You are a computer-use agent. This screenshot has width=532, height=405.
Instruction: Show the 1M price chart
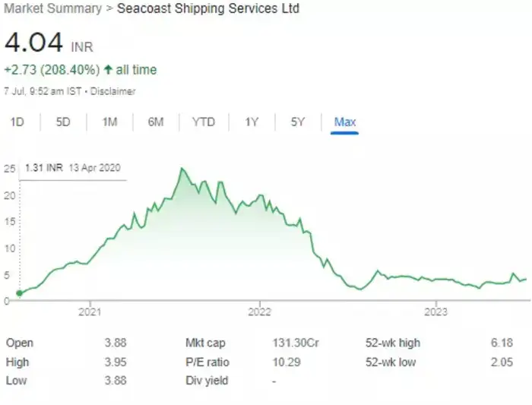[109, 122]
